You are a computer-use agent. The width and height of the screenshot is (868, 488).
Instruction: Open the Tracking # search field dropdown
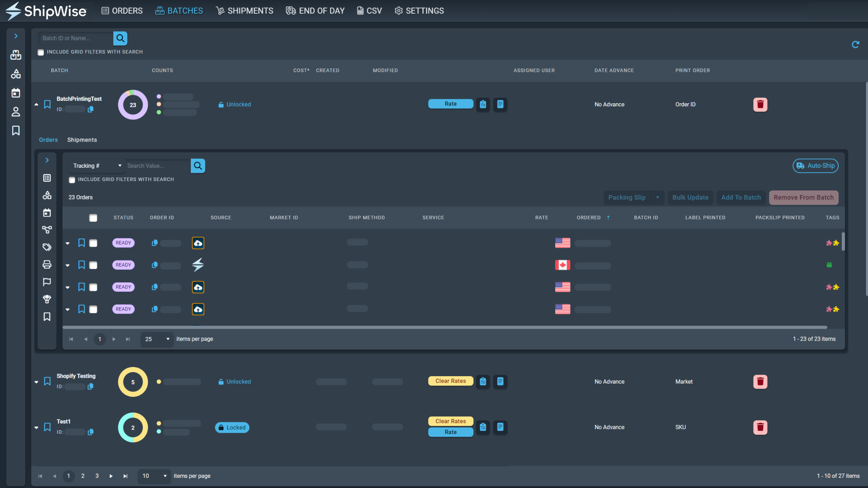pyautogui.click(x=97, y=165)
